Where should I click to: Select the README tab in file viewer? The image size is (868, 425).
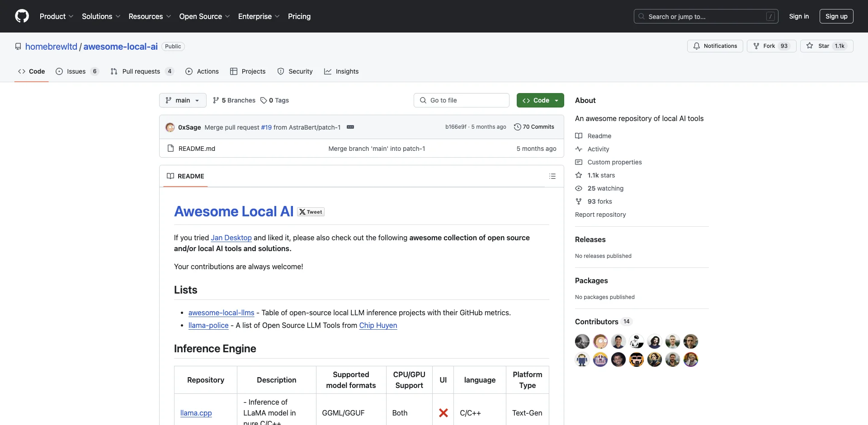(185, 176)
